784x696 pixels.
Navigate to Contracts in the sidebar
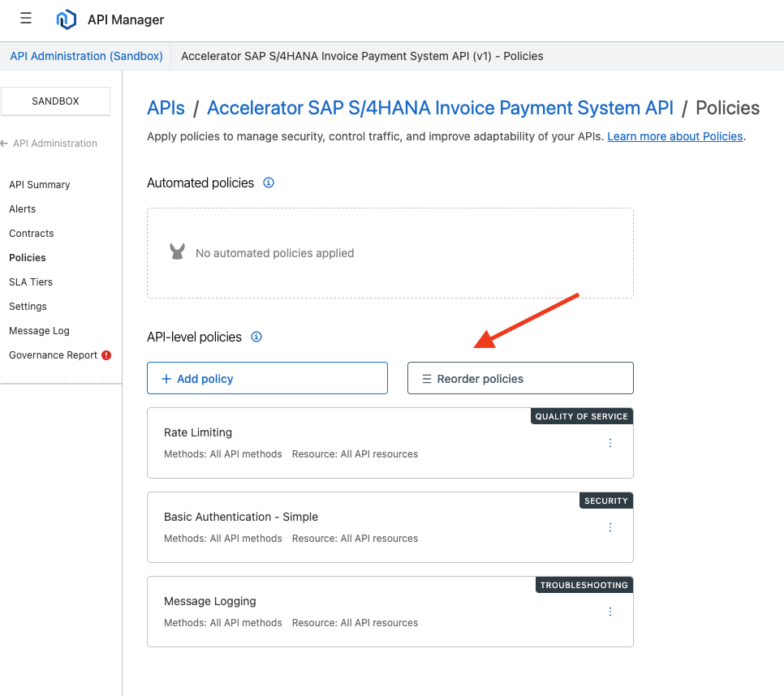point(32,234)
